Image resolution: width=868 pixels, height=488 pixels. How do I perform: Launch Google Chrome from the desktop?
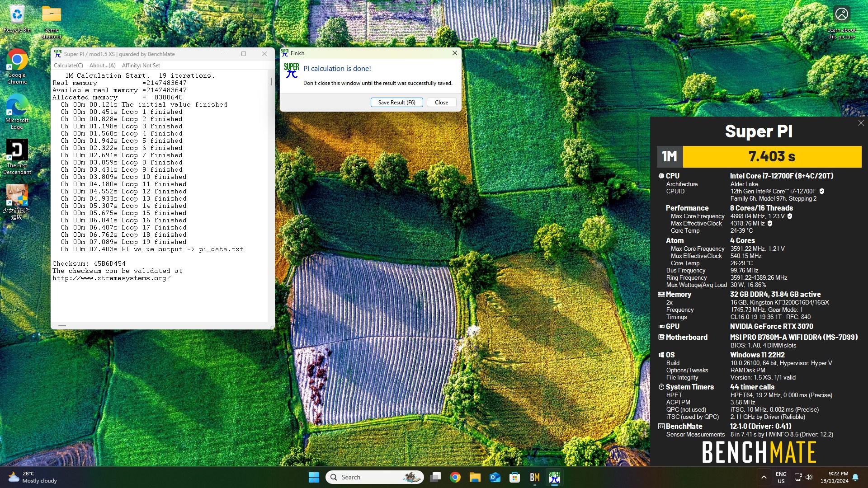(17, 66)
